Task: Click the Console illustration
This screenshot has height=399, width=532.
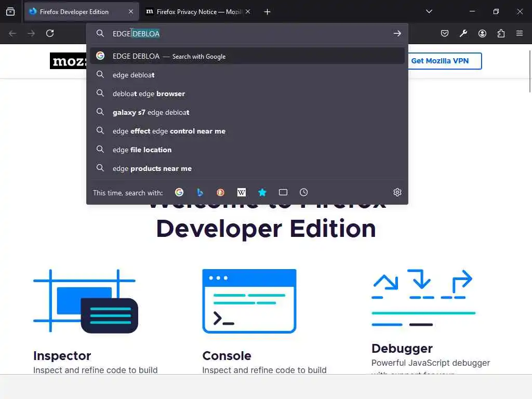Action: (x=249, y=301)
